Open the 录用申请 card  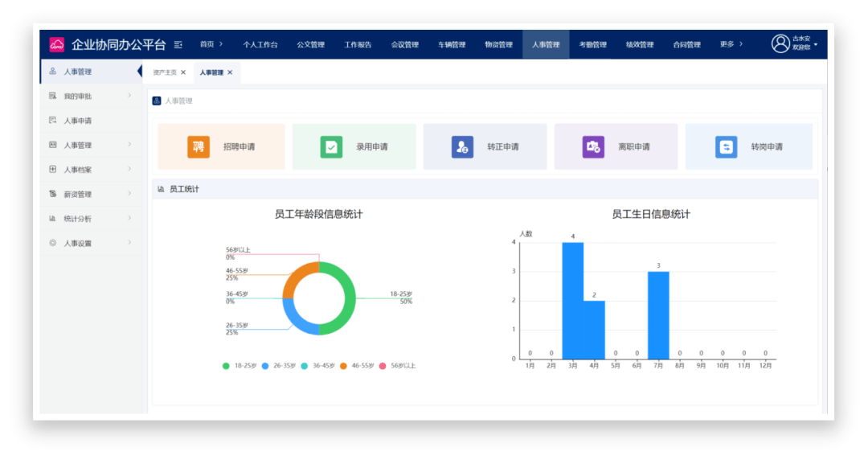pos(354,147)
